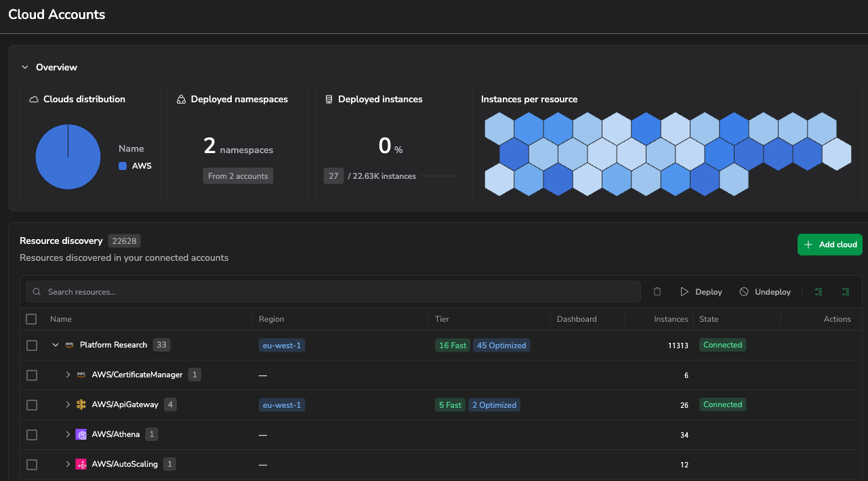This screenshot has height=481, width=868.
Task: Click the AWS legend color swatch
Action: 123,166
